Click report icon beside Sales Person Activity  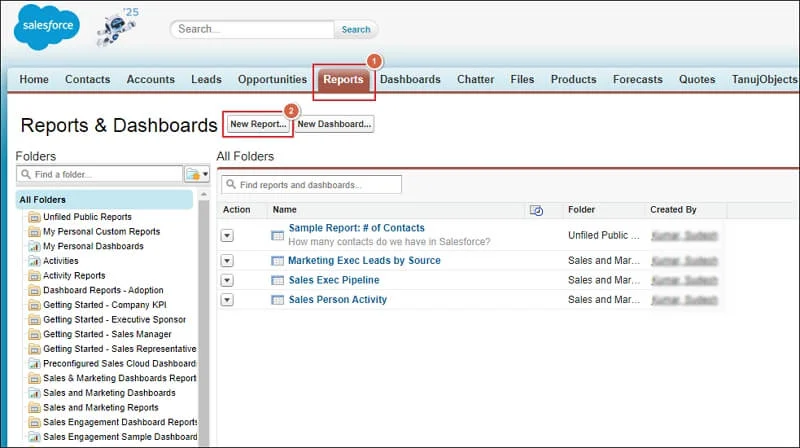278,300
